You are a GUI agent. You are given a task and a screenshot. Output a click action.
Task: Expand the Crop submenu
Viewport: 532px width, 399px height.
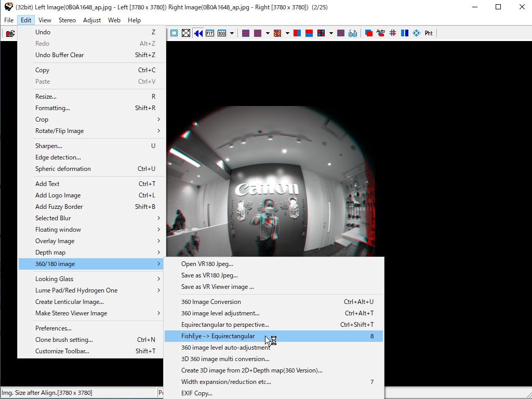tap(91, 119)
